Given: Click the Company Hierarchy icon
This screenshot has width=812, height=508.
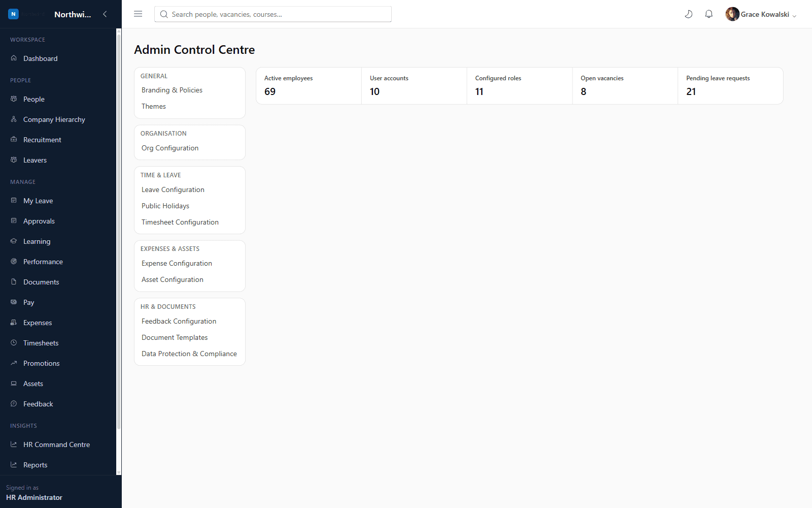Looking at the screenshot, I should [x=14, y=119].
